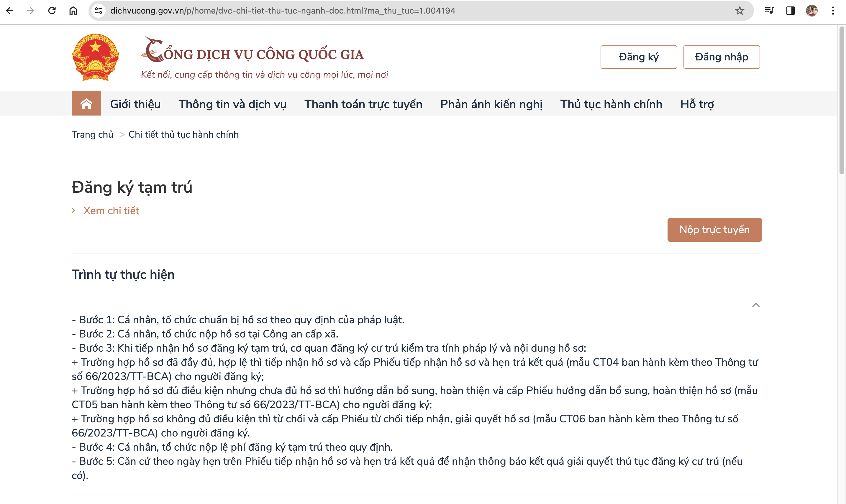The image size is (846, 504).
Task: Reload the current page
Action: pyautogui.click(x=52, y=11)
